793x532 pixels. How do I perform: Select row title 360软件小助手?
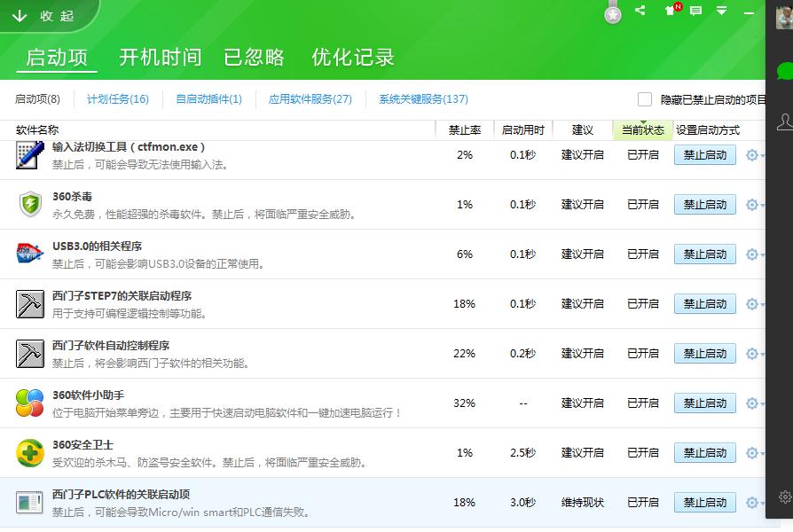[89, 395]
